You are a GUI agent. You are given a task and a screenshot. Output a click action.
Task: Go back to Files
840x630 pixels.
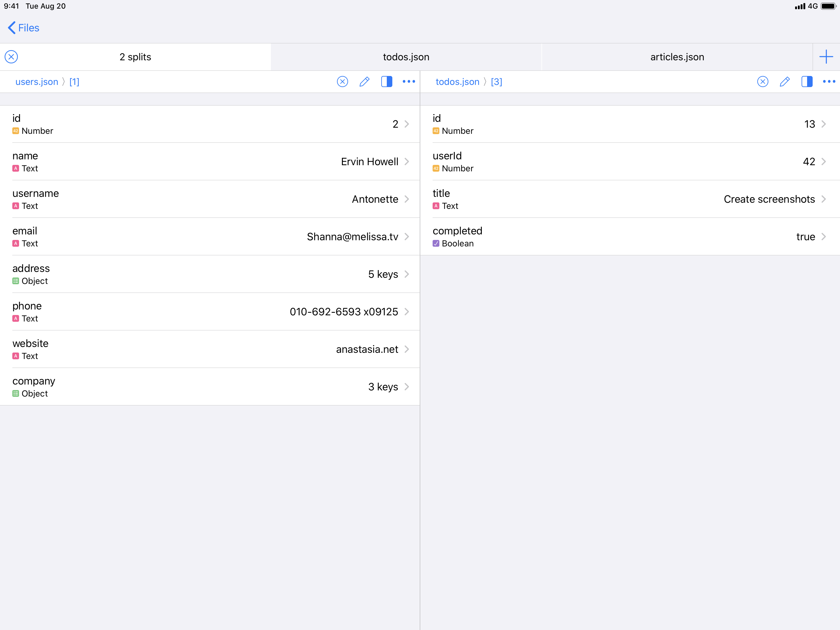[x=24, y=28]
